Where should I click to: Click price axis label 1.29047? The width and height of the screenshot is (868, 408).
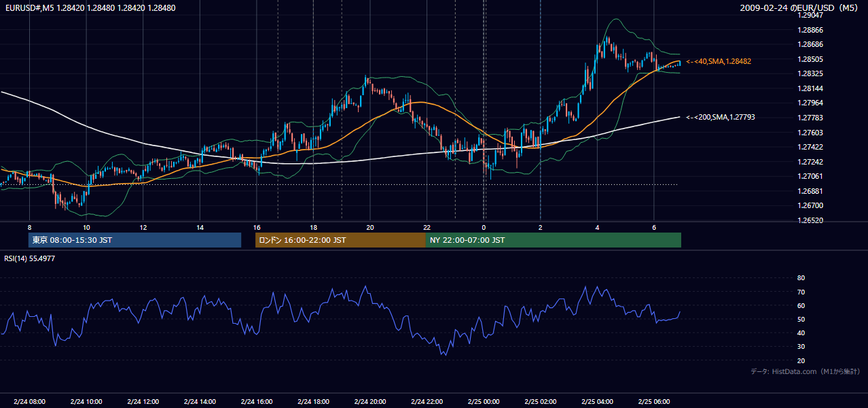tap(810, 15)
